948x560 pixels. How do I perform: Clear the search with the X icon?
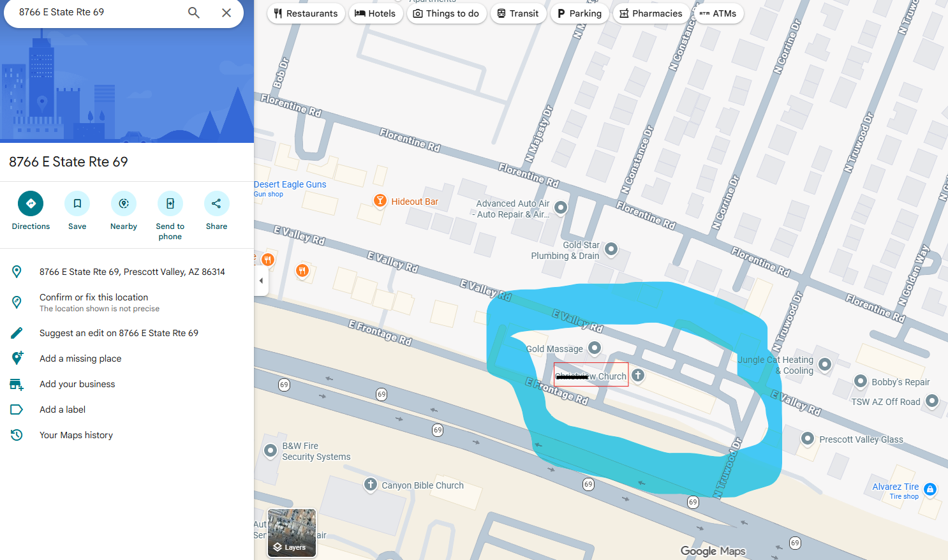[226, 13]
